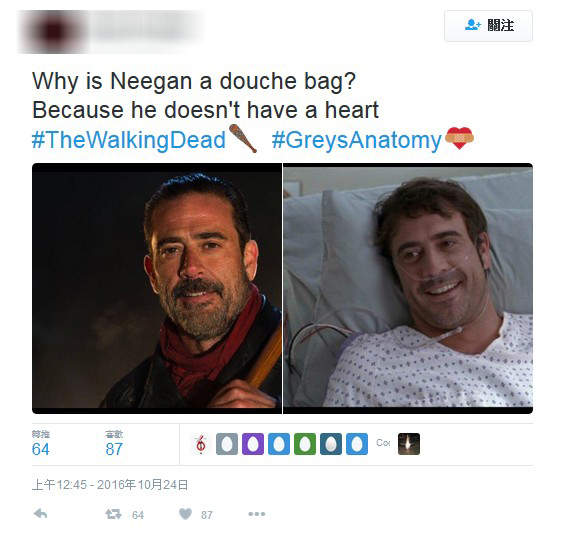
Task: Open the purple egg liker avatar
Action: point(253,444)
